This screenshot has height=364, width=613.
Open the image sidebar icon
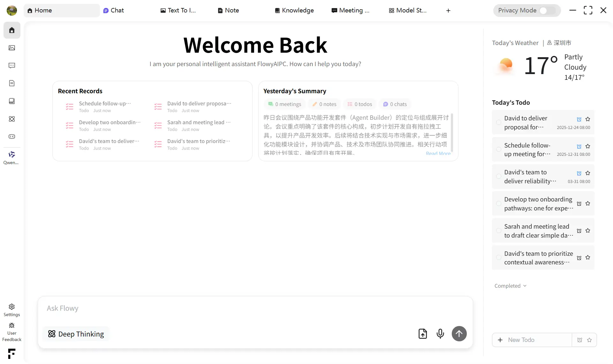pyautogui.click(x=12, y=48)
